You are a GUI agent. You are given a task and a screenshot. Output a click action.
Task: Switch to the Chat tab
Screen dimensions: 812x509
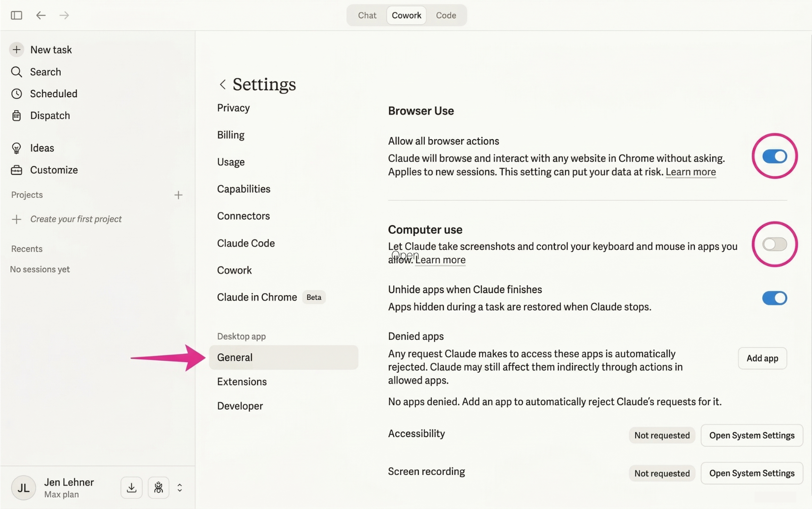click(x=367, y=15)
